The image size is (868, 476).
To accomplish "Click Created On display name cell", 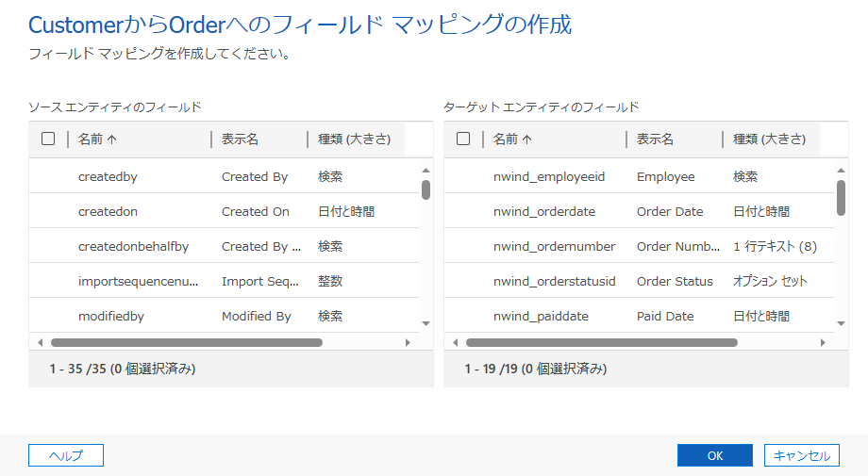I will (x=255, y=211).
